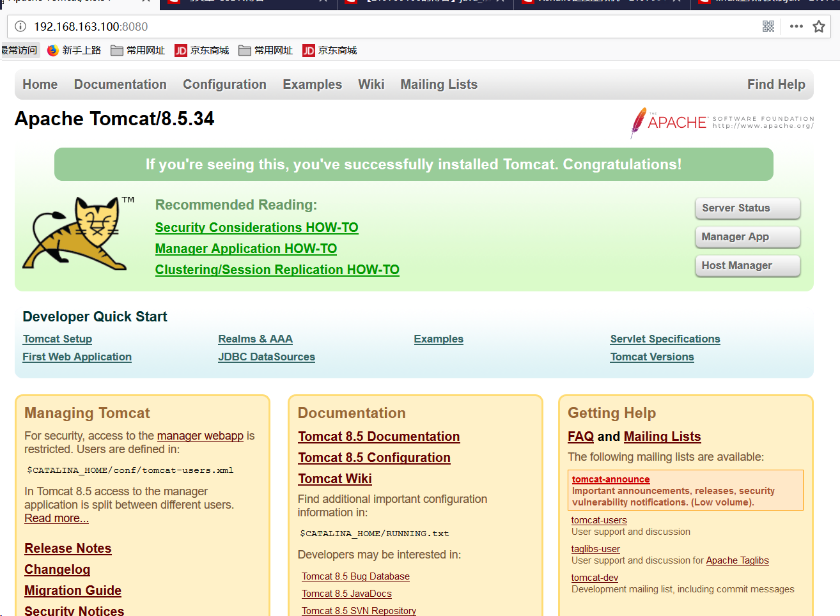This screenshot has width=840, height=616.
Task: Click the successfully installed Tomcat congratulations banner
Action: [x=414, y=164]
